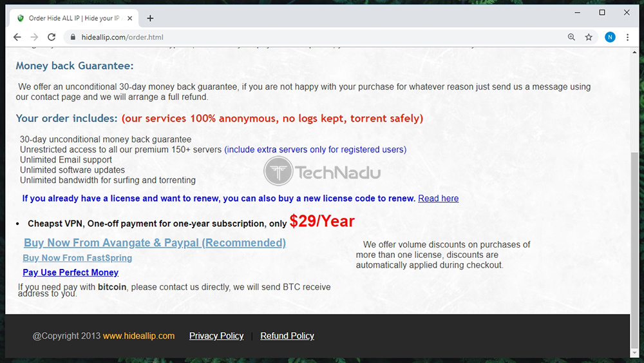Click the @Copyright 2013 footer text

pyautogui.click(x=66, y=336)
